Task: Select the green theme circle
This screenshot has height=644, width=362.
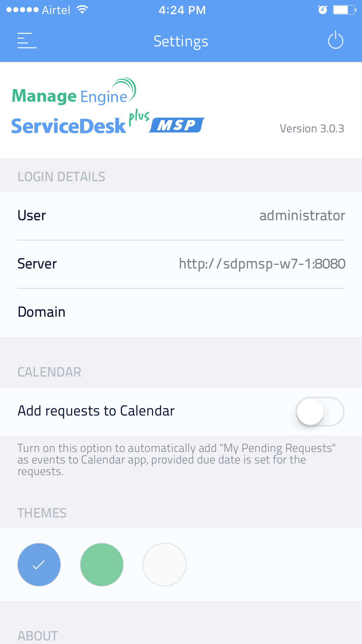Action: [102, 565]
